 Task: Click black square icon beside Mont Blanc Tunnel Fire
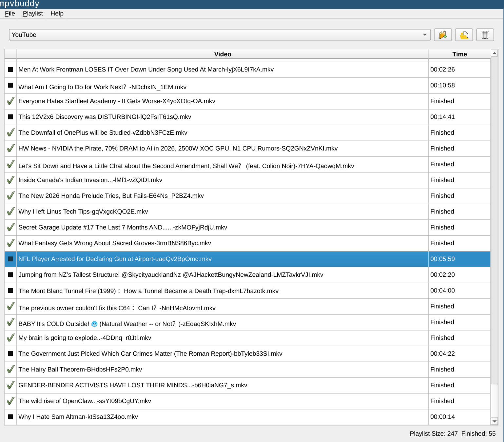[x=10, y=291]
